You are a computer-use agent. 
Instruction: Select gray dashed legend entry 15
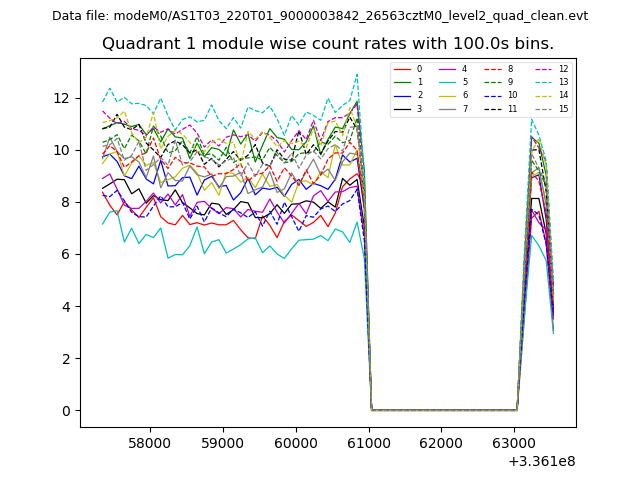(x=550, y=108)
